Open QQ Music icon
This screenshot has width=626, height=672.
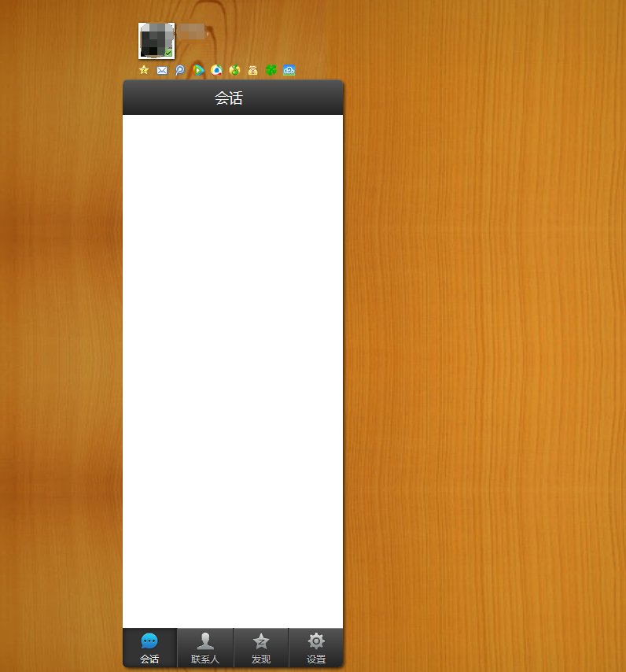234,70
